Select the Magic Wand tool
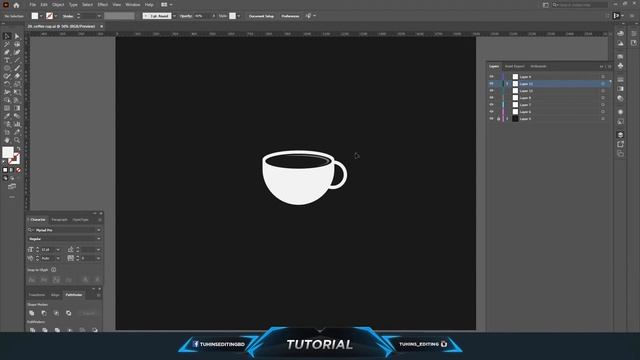 7,44
